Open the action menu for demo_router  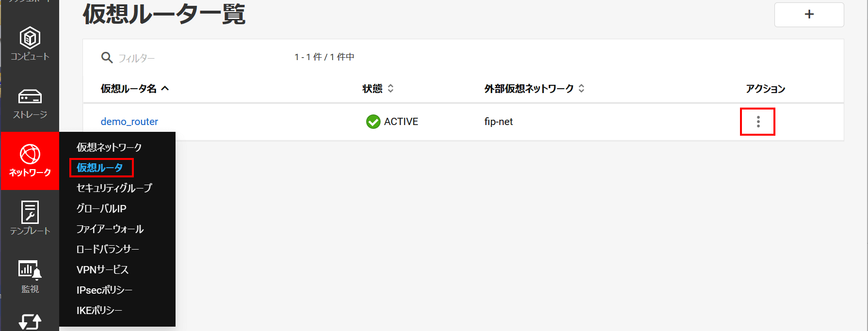pyautogui.click(x=757, y=122)
